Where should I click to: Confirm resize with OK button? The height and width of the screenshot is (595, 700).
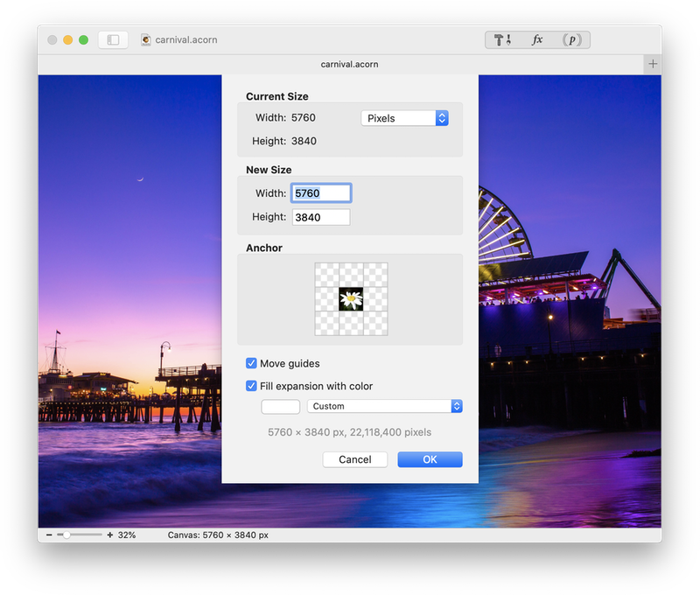click(430, 459)
